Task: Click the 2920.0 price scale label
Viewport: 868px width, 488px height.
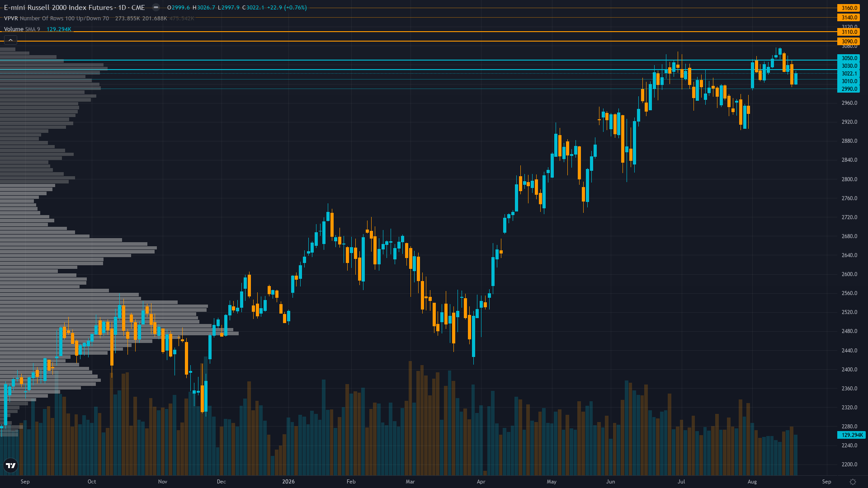Action: pyautogui.click(x=849, y=122)
